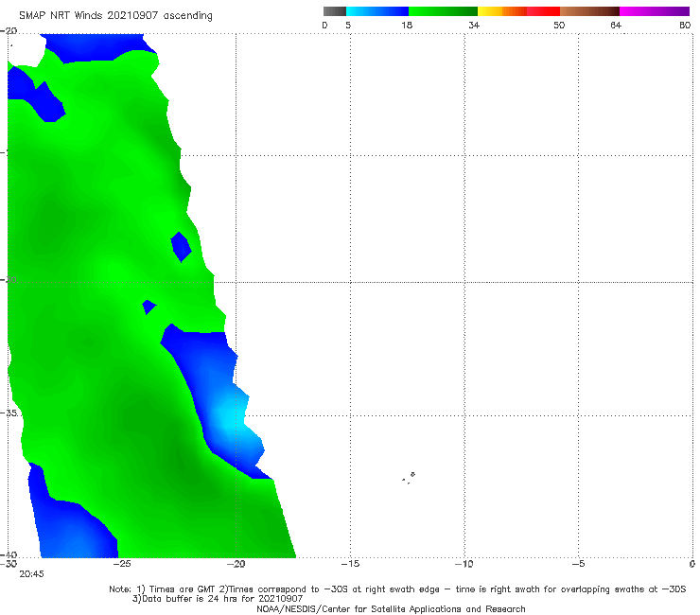Image resolution: width=700 pixels, height=615 pixels.
Task: Click the '64' label under the color bar
Action: click(x=616, y=26)
